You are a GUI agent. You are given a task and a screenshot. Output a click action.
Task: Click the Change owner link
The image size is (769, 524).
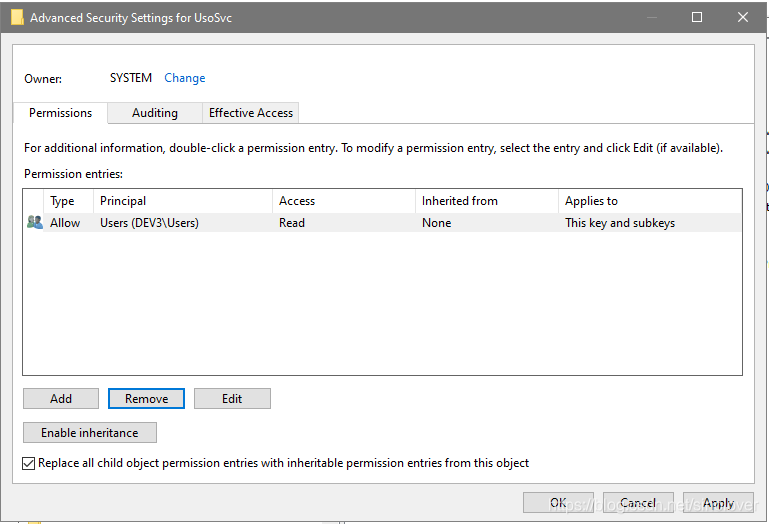185,78
